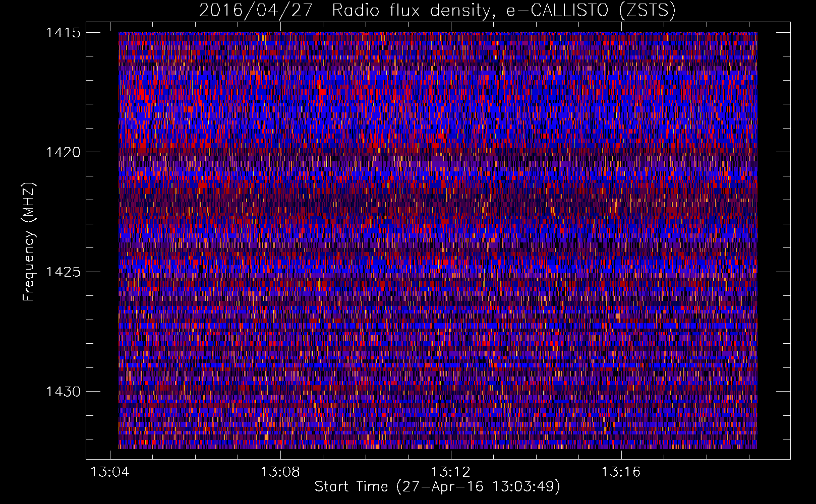Click the 'Start Time (27-Apr-16 13:03:49)' x-axis label
The image size is (816, 504).
tap(437, 487)
